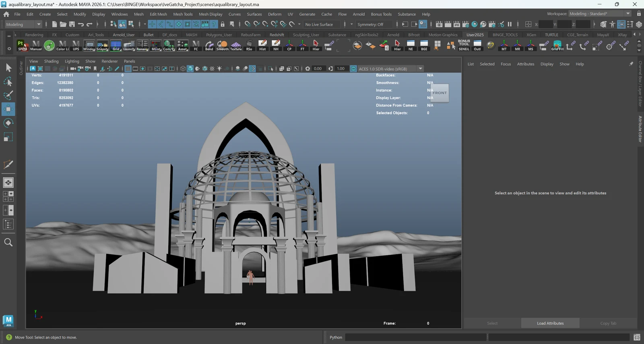Click the IPR render icon
644x344 pixels.
click(x=457, y=24)
